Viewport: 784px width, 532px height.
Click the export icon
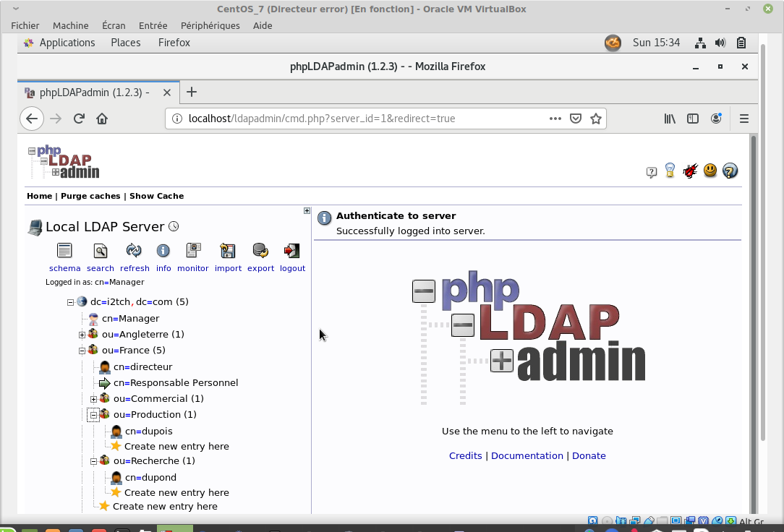point(260,251)
